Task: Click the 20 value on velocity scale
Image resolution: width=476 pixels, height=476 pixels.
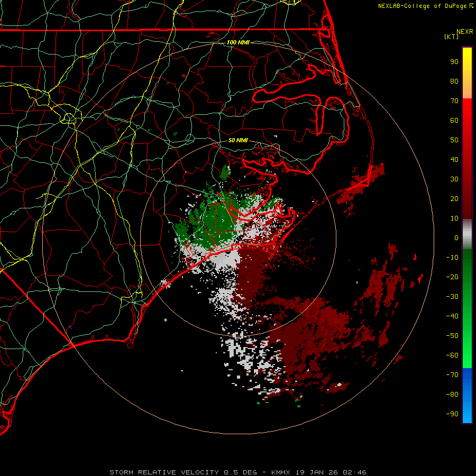Action: (454, 198)
